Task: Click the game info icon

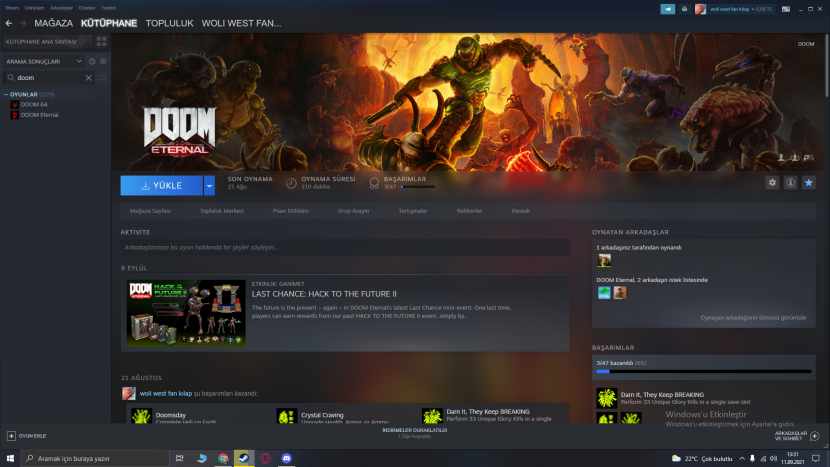Action: 790,183
